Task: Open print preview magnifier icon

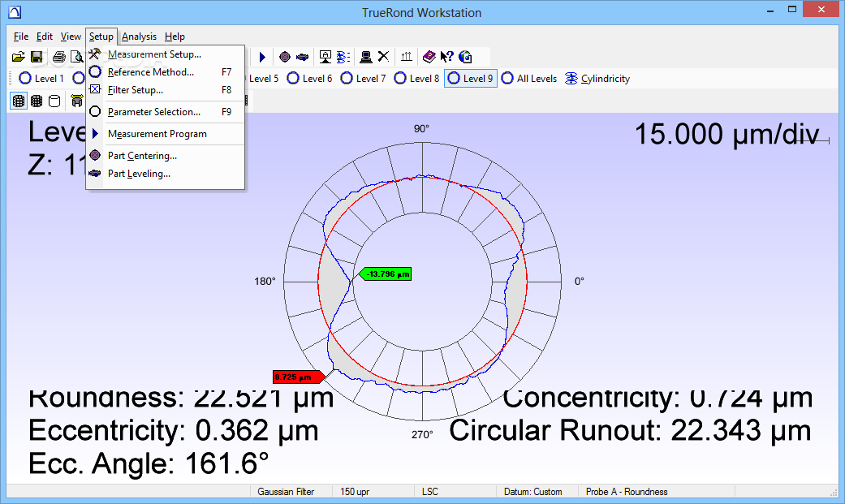Action: (77, 57)
